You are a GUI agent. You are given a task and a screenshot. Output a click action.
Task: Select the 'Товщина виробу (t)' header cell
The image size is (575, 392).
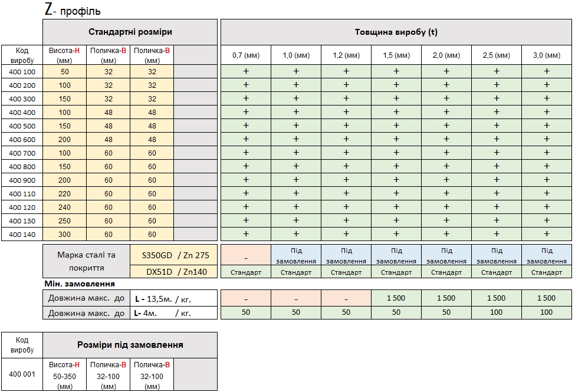point(396,32)
